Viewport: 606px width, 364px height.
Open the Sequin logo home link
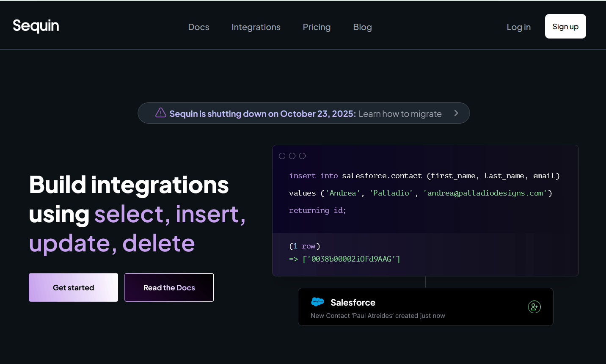click(36, 26)
